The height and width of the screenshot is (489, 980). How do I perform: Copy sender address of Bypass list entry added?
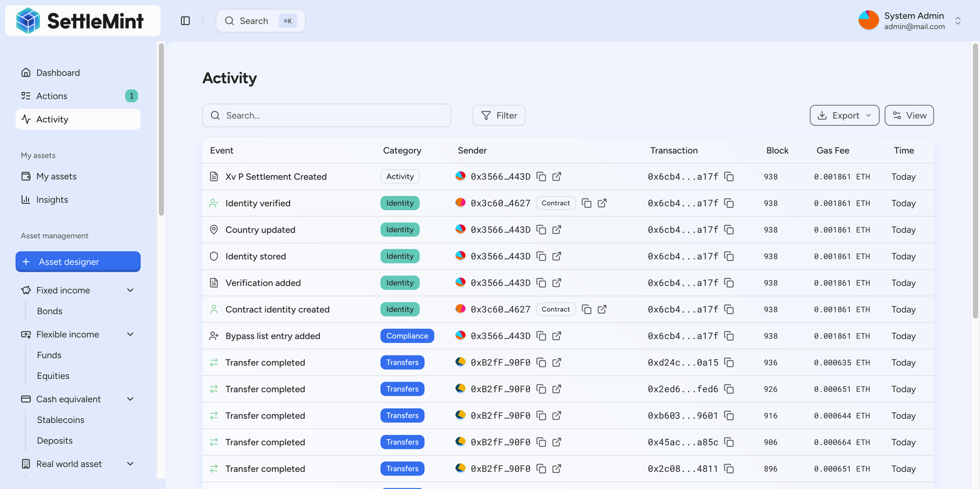pyautogui.click(x=541, y=336)
